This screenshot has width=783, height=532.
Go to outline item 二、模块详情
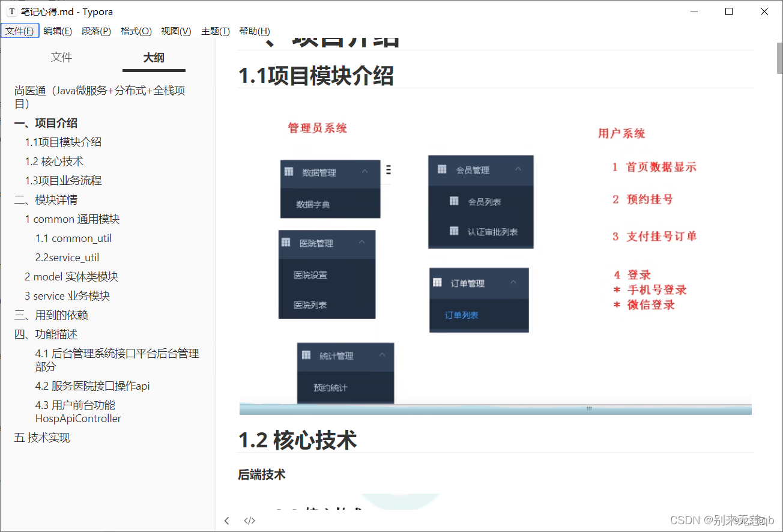pos(46,200)
